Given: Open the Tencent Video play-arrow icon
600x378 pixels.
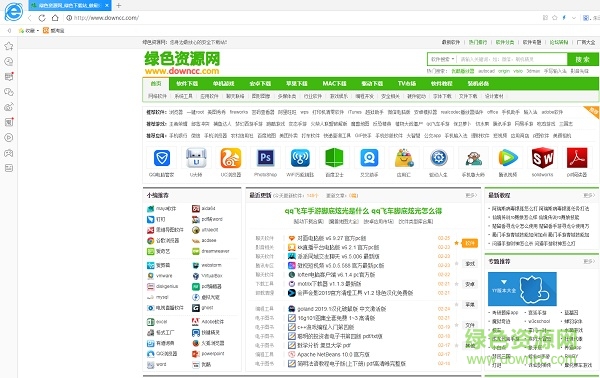Looking at the screenshot, I should coord(508,158).
